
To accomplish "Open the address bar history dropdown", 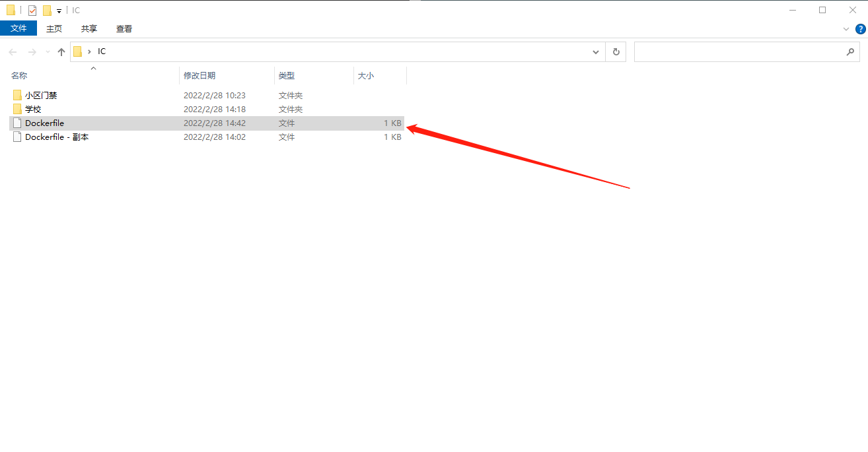I will [x=596, y=52].
